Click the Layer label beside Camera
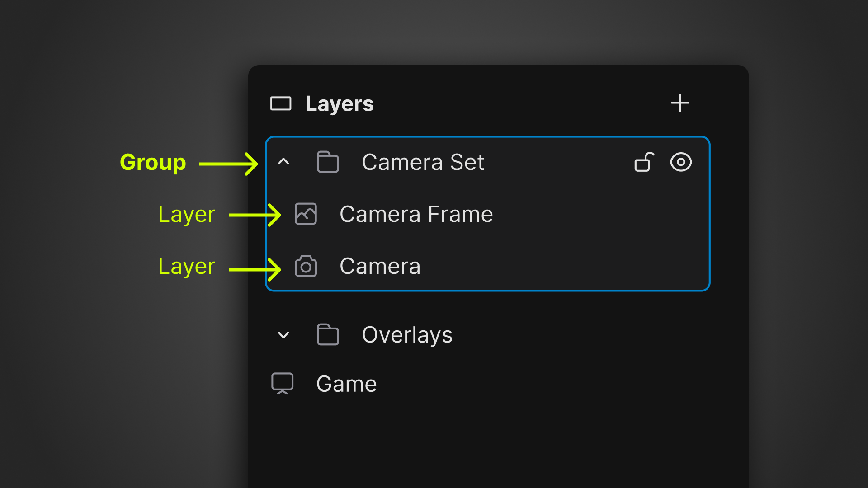 (187, 266)
